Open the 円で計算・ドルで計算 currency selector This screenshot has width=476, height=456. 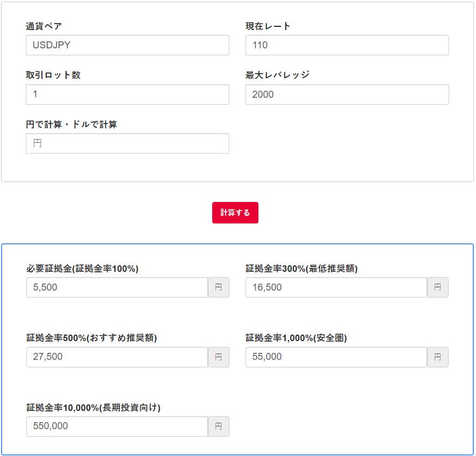click(127, 143)
